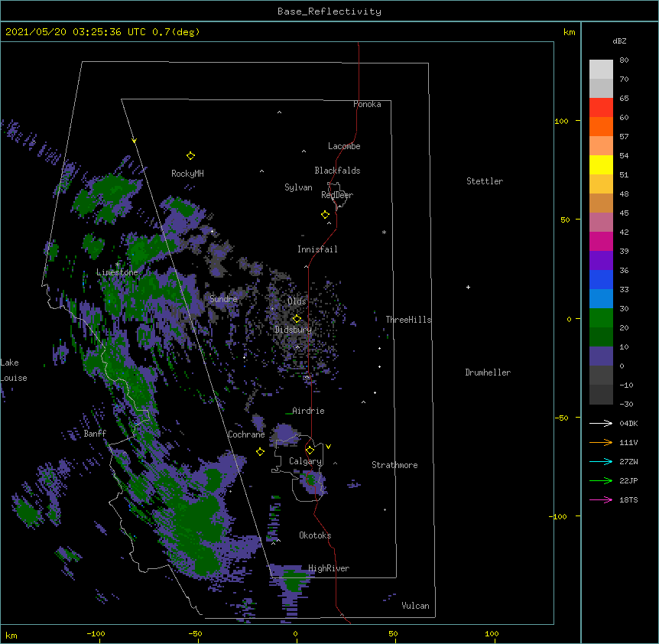Screen dimensions: 659x644
Task: Click the RockyMH label
Action: pyautogui.click(x=187, y=174)
